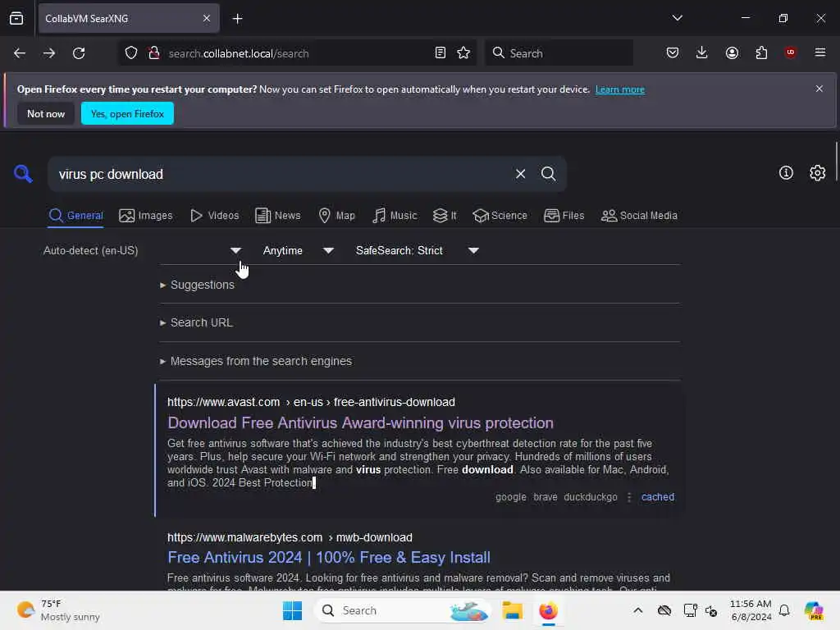Viewport: 840px width, 630px height.
Task: Open Firefox application menu
Action: [820, 52]
